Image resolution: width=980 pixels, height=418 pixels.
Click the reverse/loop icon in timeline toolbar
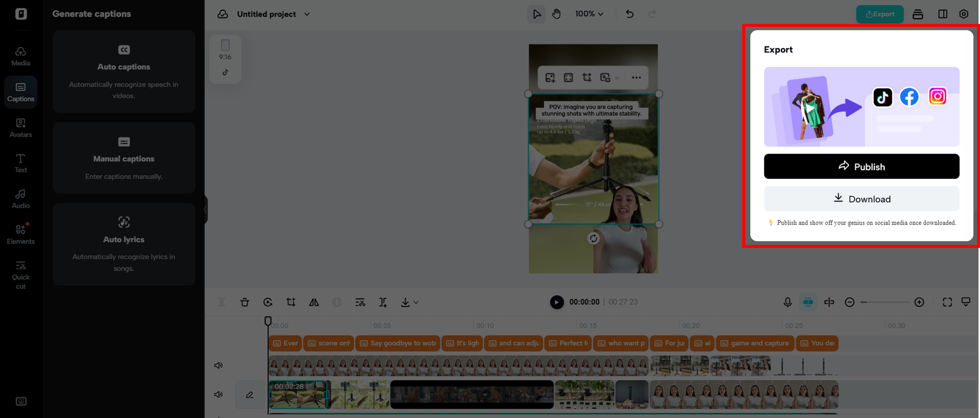tap(268, 302)
